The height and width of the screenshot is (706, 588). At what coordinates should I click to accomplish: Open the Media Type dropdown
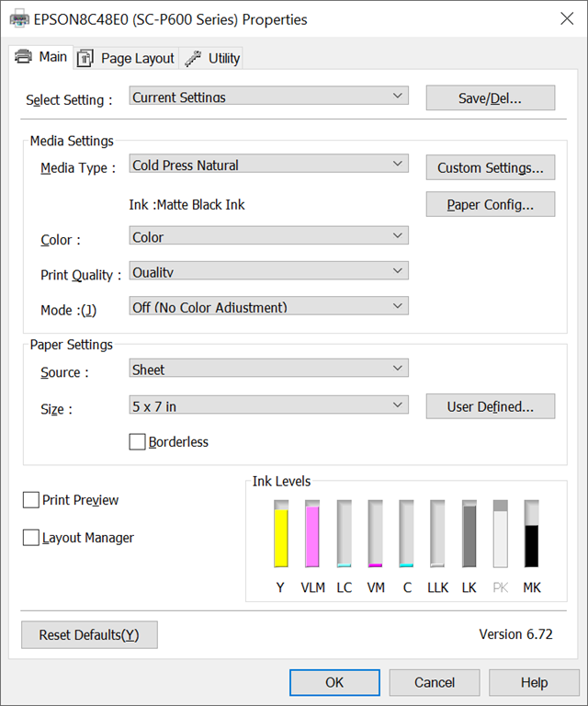(268, 164)
